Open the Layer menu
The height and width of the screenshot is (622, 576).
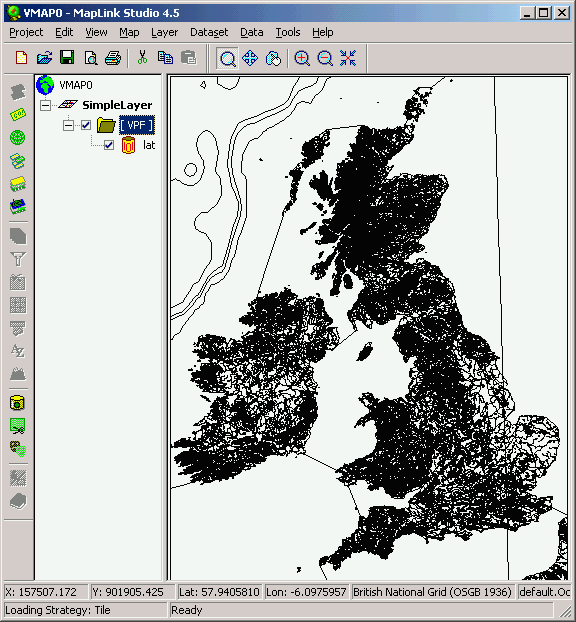(x=164, y=32)
